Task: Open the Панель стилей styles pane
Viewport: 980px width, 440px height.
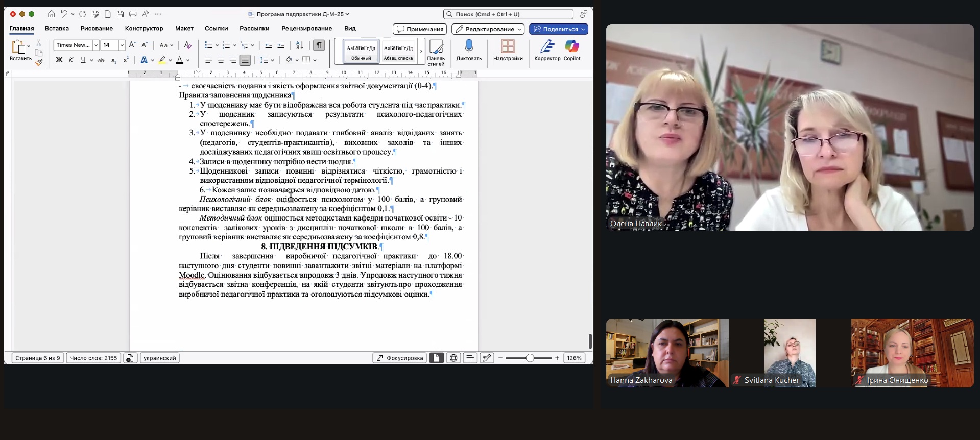Action: [436, 51]
